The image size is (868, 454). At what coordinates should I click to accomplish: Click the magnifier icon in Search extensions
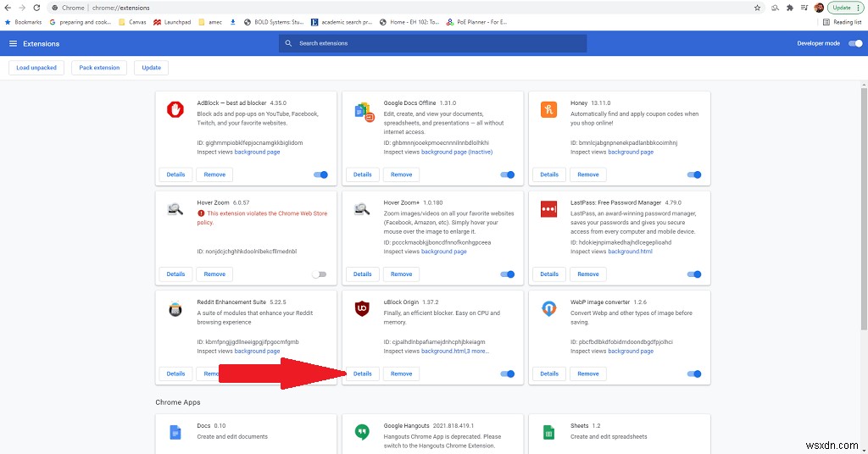click(x=288, y=43)
